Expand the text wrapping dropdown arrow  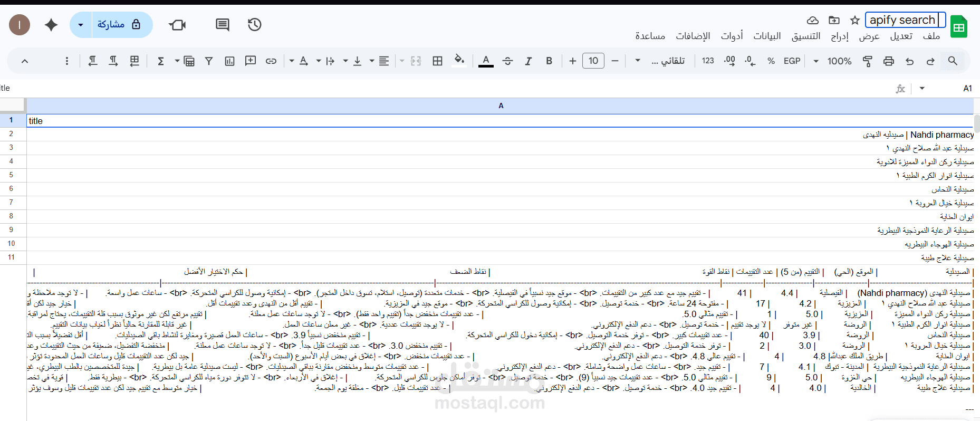(319, 61)
